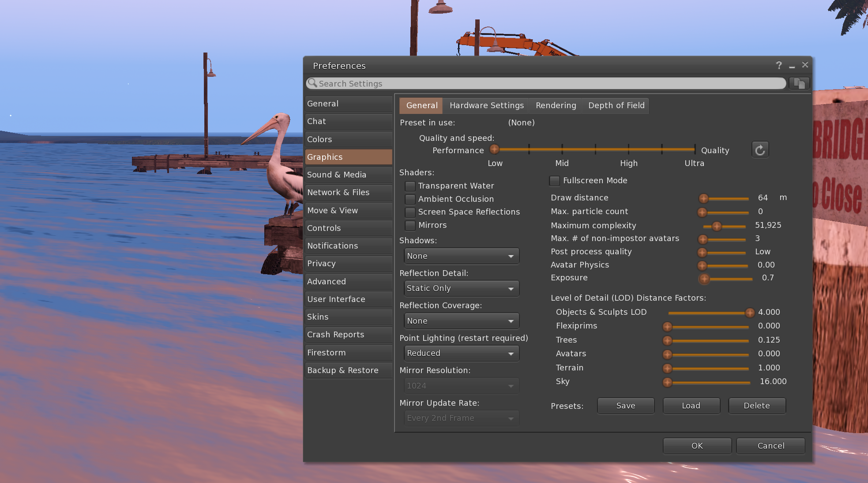Cancel the preferences changes
The height and width of the screenshot is (483, 868).
(770, 446)
